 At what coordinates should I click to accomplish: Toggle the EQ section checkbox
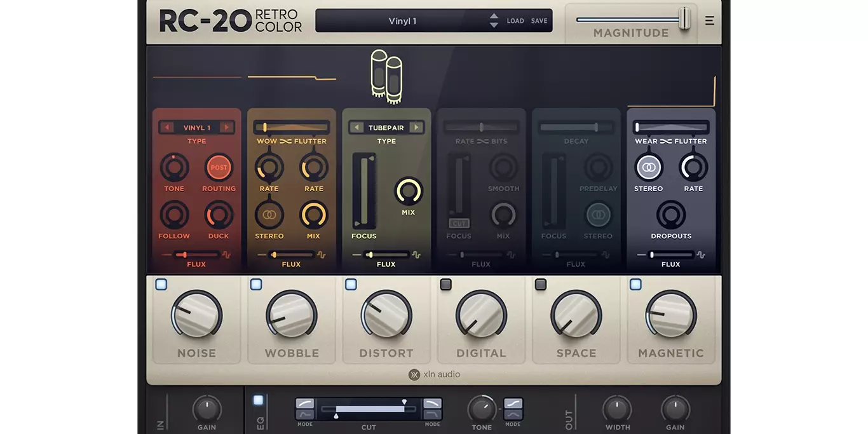(258, 400)
